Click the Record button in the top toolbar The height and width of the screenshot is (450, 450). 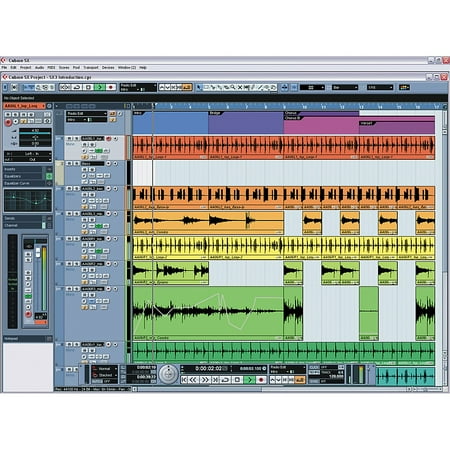point(111,87)
